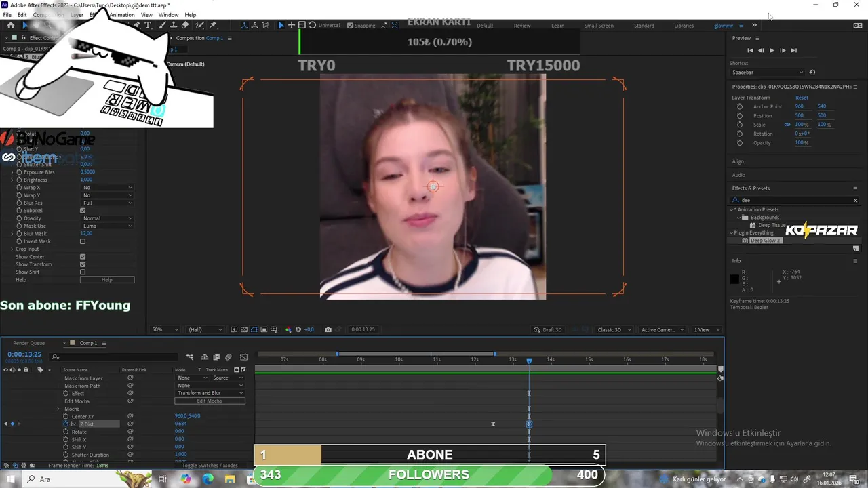868x488 pixels.
Task: Toggle timeline shy layers icon
Action: [x=204, y=357]
